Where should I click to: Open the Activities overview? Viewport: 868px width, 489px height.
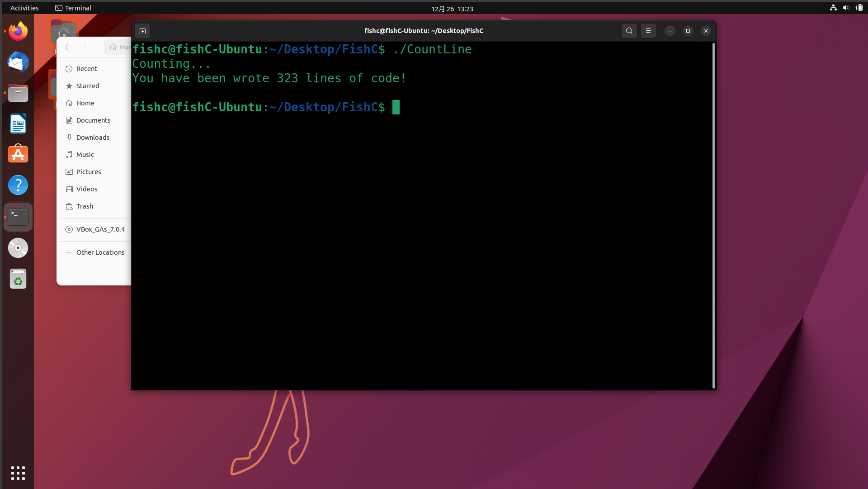[24, 8]
